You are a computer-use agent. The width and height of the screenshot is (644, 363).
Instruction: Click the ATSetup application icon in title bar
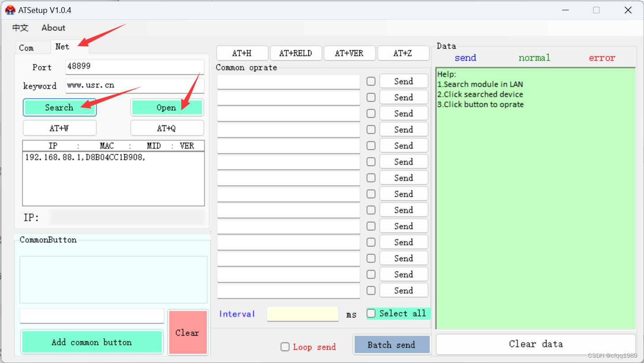coord(9,9)
